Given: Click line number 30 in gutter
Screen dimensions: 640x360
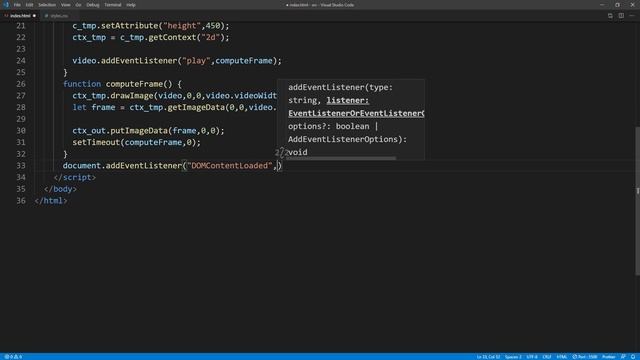Looking at the screenshot, I should click(20, 131).
